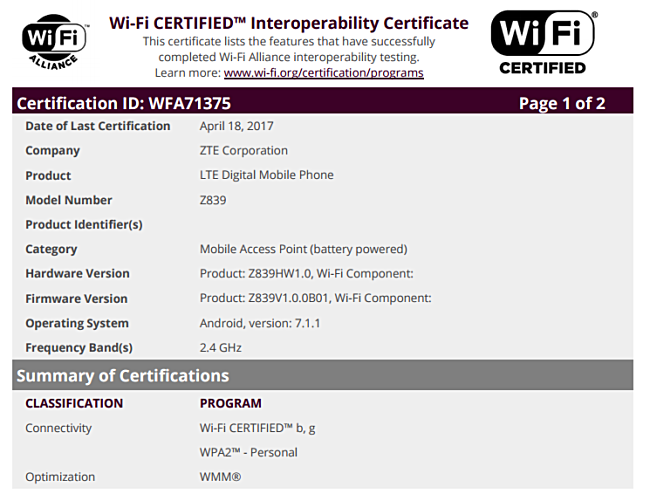This screenshot has height=494, width=650.
Task: Click the Summary of Certifications header
Action: [x=123, y=376]
